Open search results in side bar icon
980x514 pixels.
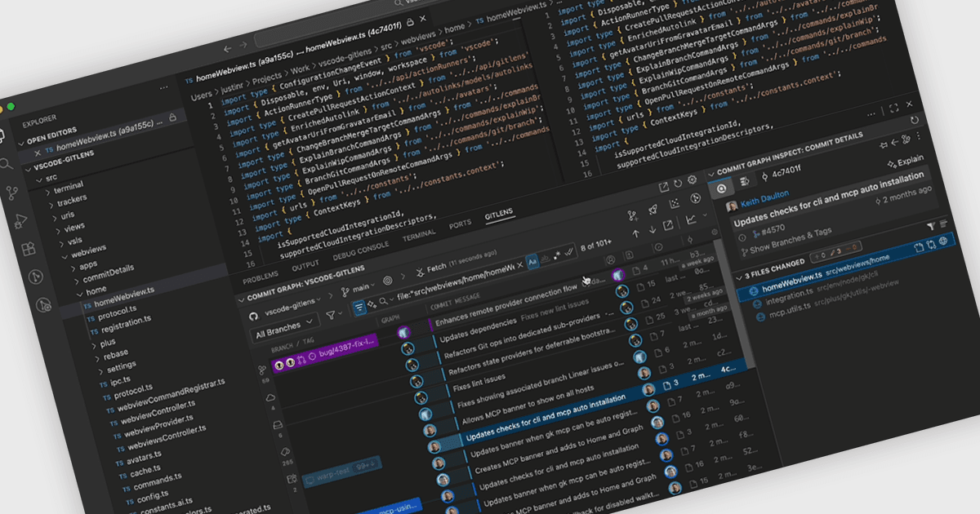(x=668, y=224)
